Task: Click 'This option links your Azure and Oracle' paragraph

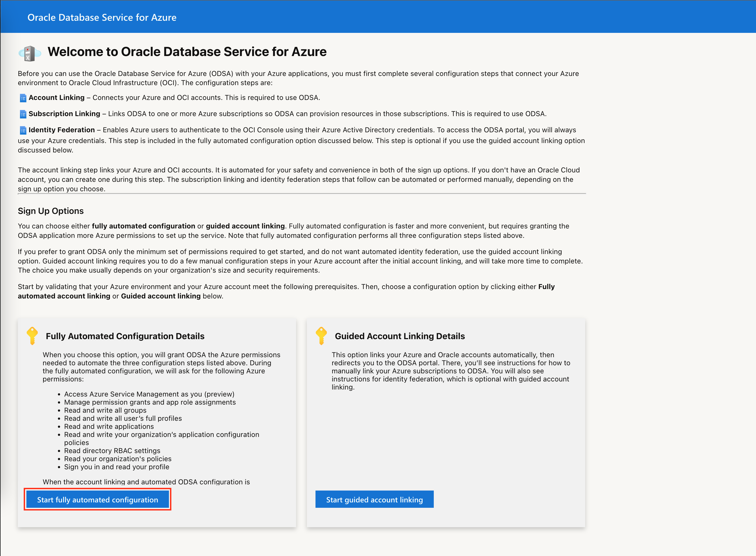Action: pyautogui.click(x=451, y=371)
